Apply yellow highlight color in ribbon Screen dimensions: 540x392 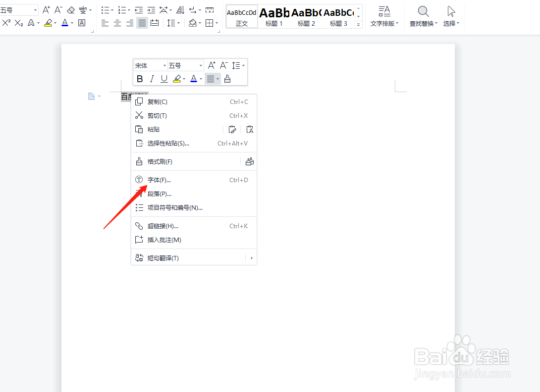[48, 23]
